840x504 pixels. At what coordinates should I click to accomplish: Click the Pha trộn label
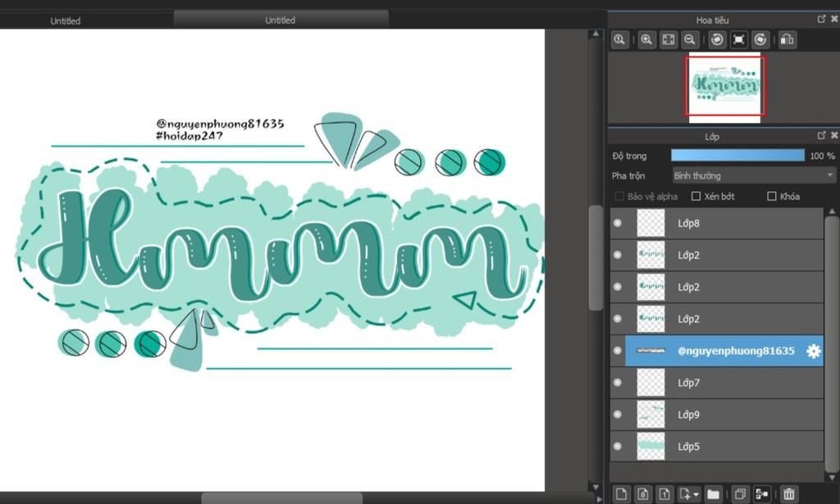(x=628, y=175)
